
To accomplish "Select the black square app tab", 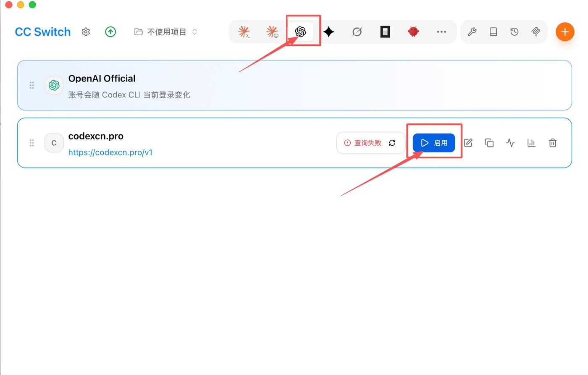I will pyautogui.click(x=385, y=32).
